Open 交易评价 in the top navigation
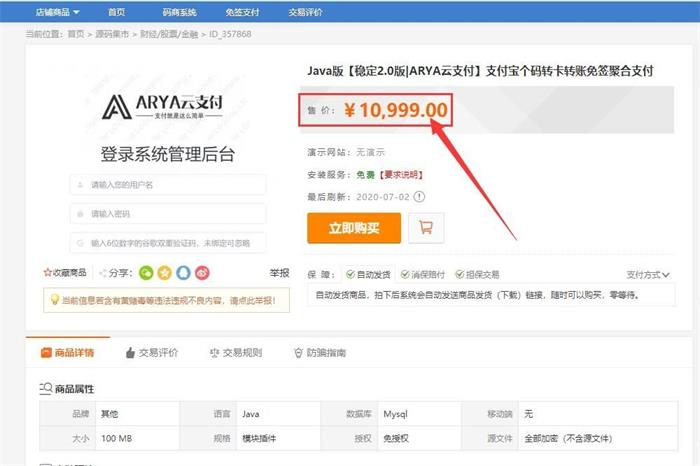The height and width of the screenshot is (466, 700). coord(305,12)
